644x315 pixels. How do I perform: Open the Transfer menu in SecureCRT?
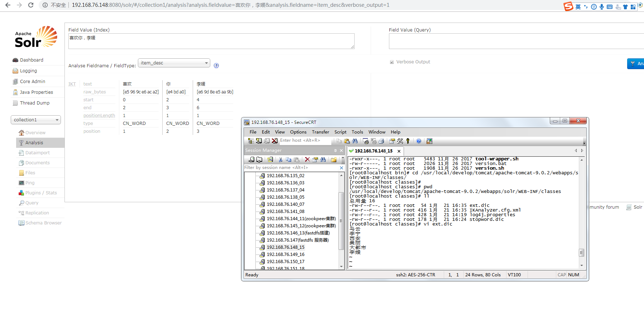321,132
